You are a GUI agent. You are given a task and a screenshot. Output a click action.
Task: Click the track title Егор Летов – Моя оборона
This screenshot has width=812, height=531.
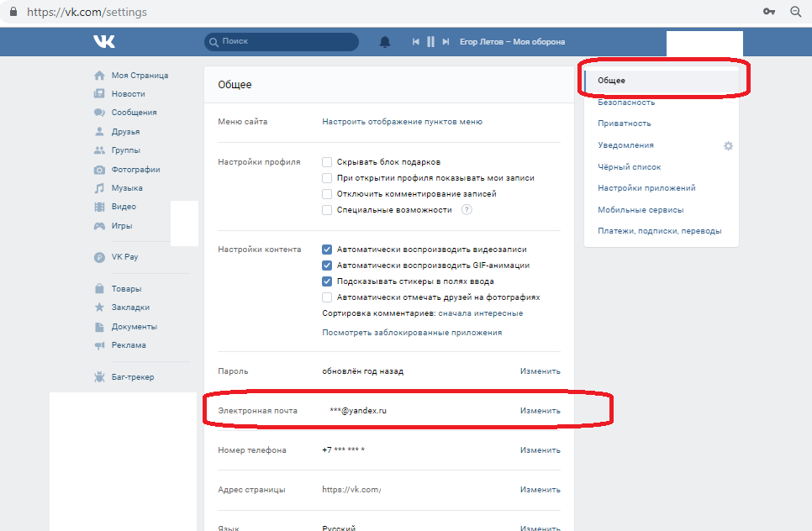512,42
